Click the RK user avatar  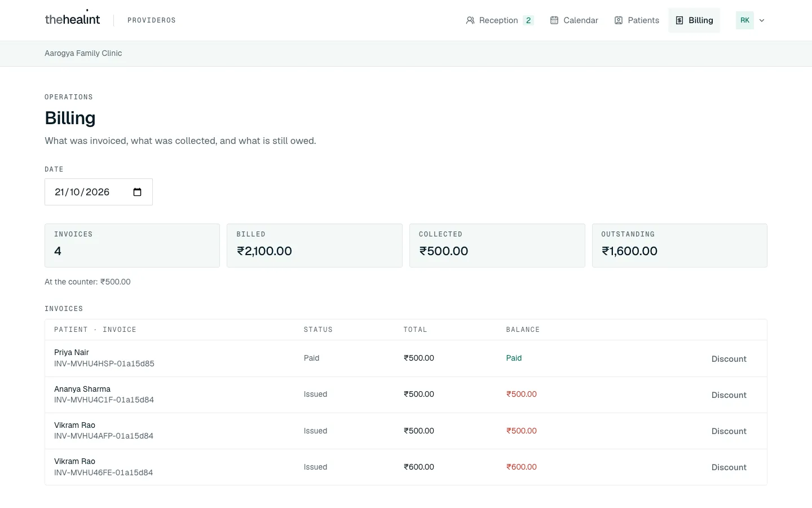(x=745, y=20)
